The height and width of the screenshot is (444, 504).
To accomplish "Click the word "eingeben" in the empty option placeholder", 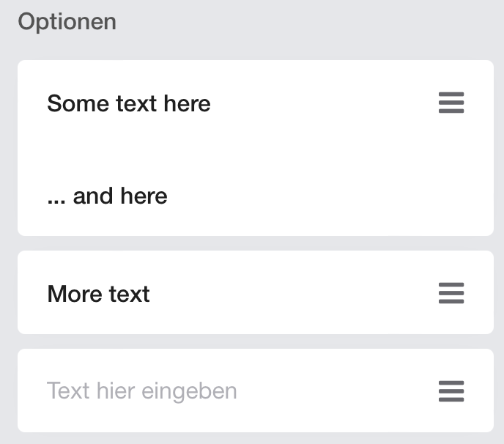I will point(189,391).
